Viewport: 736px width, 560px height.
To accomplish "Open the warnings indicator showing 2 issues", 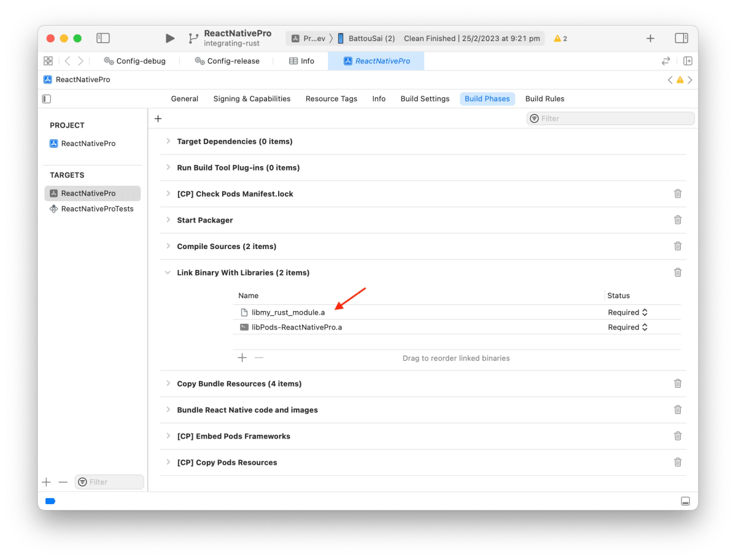I will tap(560, 39).
